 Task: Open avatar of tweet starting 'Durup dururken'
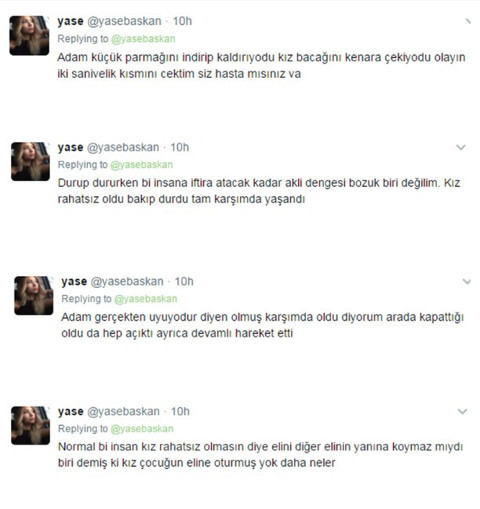pos(30,161)
